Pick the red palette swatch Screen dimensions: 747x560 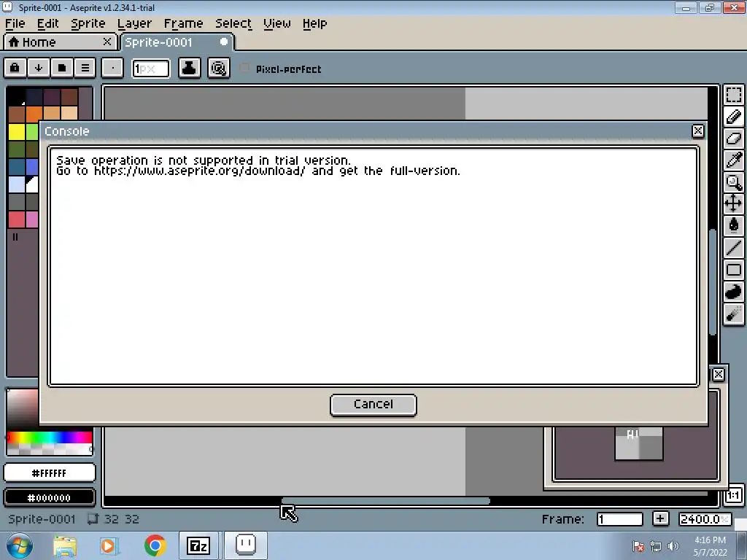coord(17,219)
